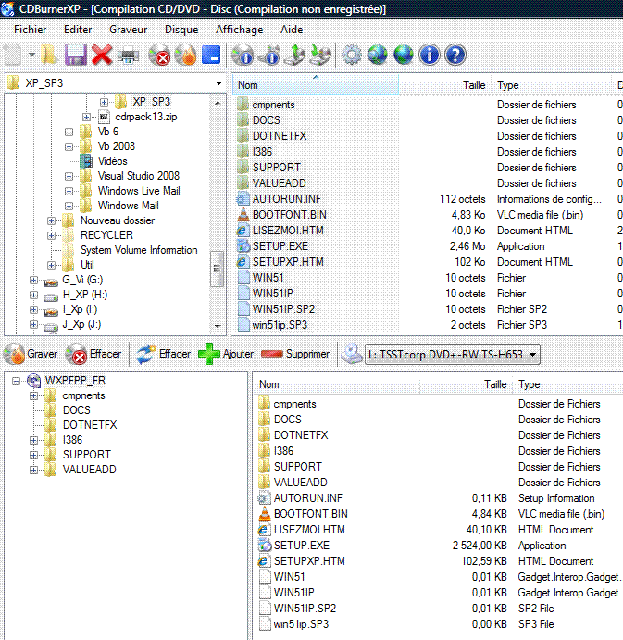Open the Graveur menu
The height and width of the screenshot is (640, 623).
click(x=128, y=29)
